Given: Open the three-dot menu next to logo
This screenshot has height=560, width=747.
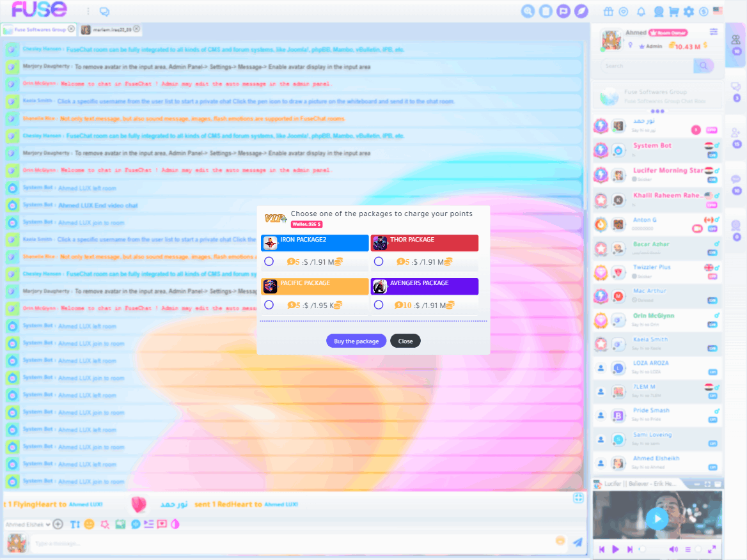Looking at the screenshot, I should [x=88, y=11].
